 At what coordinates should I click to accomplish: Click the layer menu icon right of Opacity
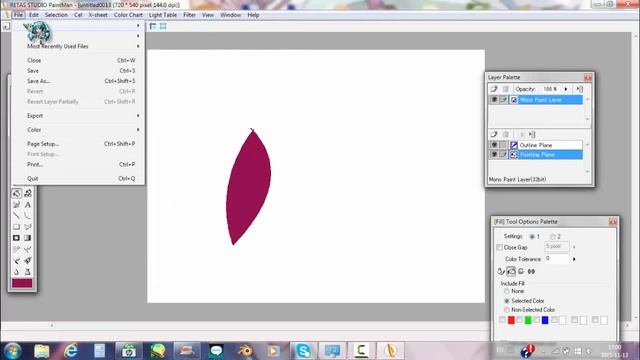pos(580,89)
